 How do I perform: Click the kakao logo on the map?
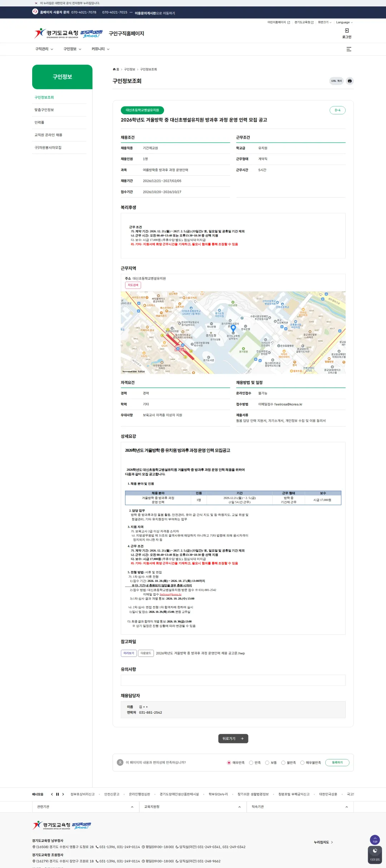coord(142,371)
